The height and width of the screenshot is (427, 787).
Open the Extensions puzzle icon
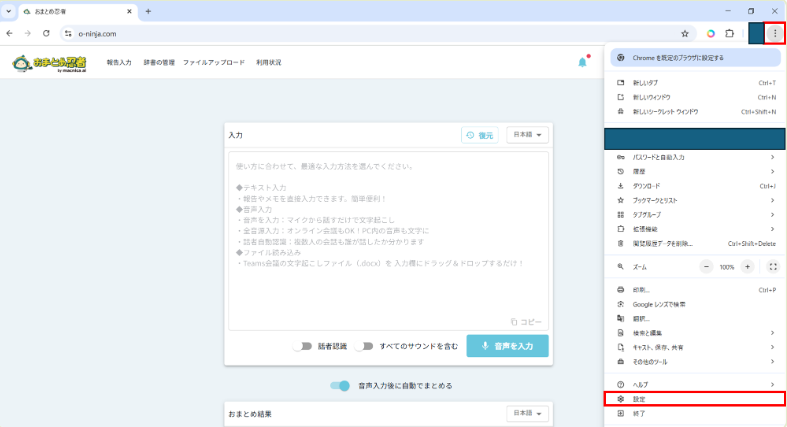click(x=730, y=34)
